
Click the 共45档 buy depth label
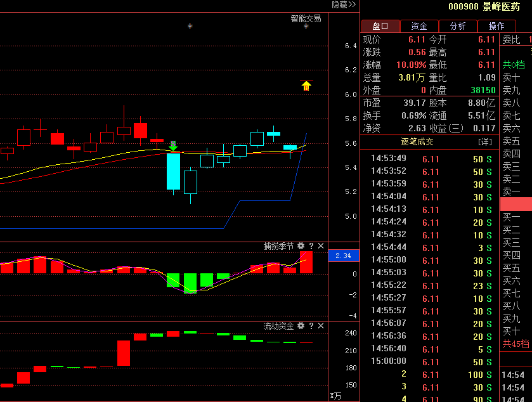(516, 344)
